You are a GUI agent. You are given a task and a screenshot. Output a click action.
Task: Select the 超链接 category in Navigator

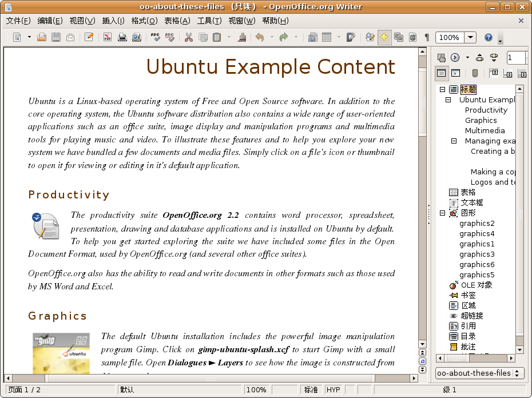(472, 316)
